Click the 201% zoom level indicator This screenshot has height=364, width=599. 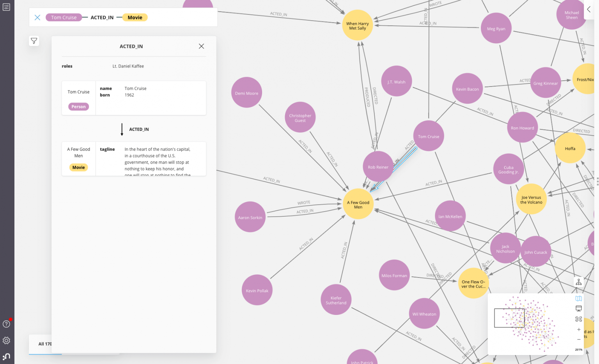click(580, 350)
